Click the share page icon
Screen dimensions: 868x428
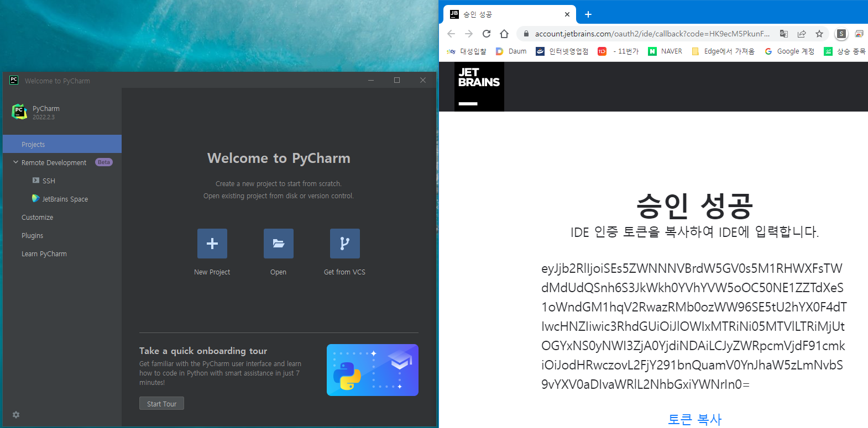[x=802, y=34]
